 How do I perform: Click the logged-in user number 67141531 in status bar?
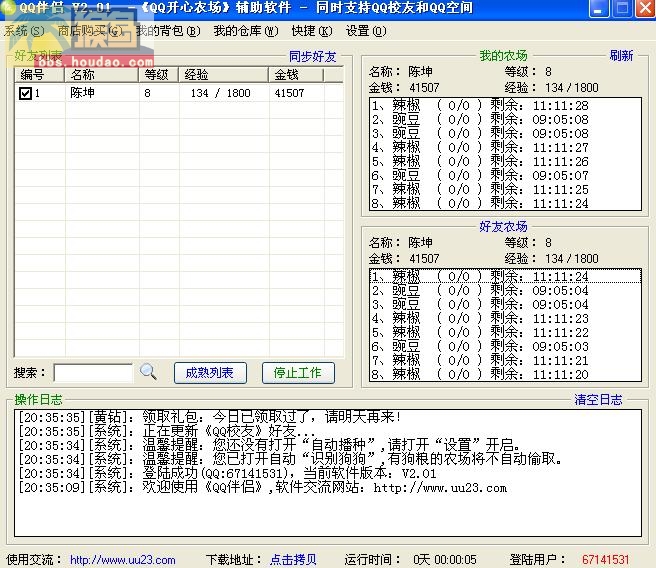click(605, 560)
